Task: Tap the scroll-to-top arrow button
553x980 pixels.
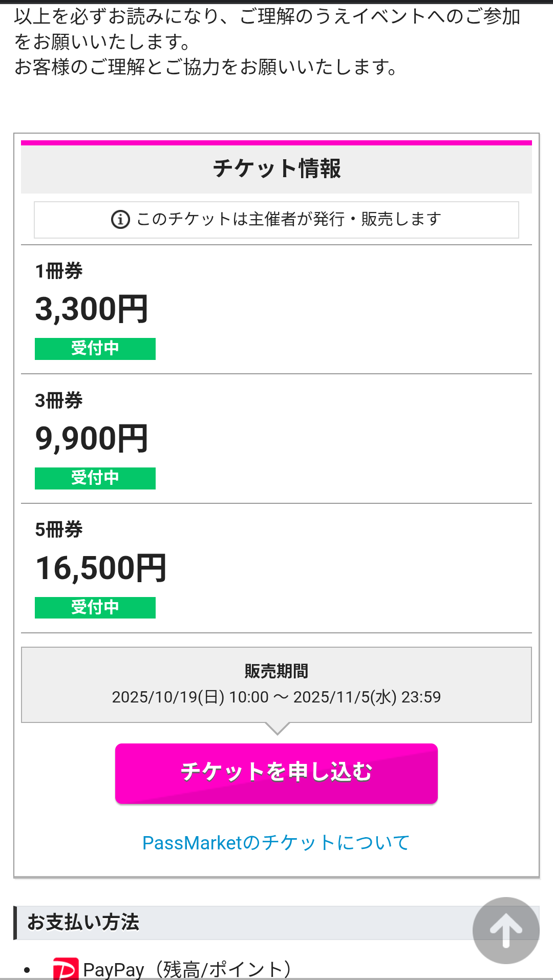Action: pyautogui.click(x=506, y=930)
